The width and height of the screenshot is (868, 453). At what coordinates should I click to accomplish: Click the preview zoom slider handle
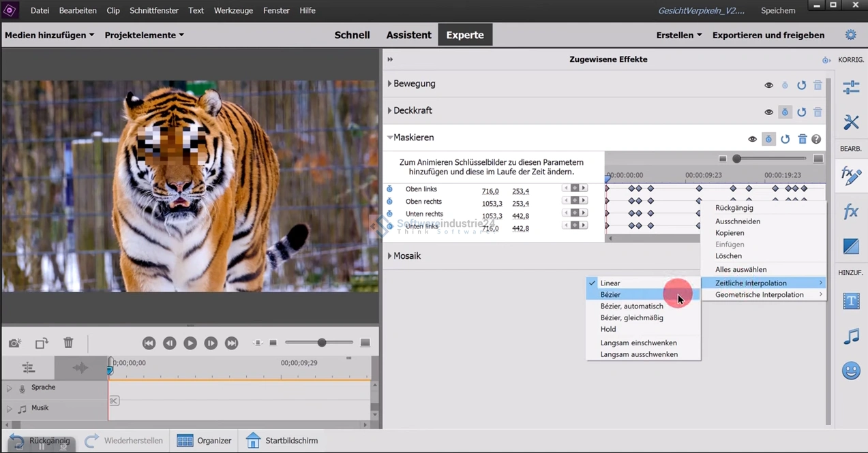[321, 343]
